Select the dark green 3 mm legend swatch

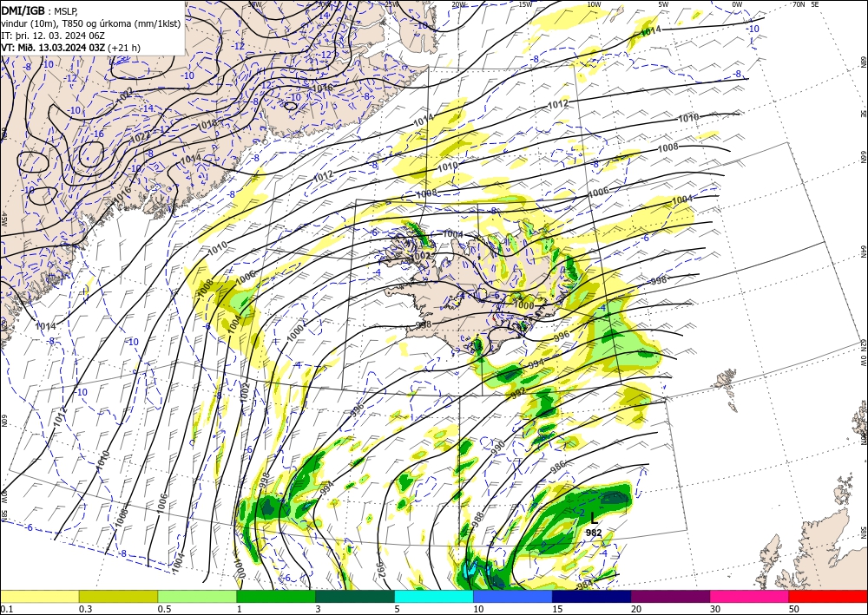[x=355, y=596]
